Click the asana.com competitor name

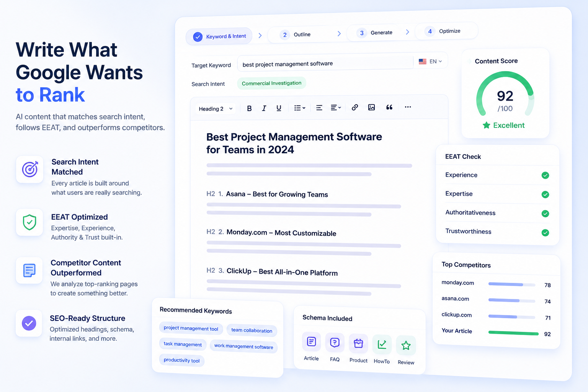coord(455,299)
